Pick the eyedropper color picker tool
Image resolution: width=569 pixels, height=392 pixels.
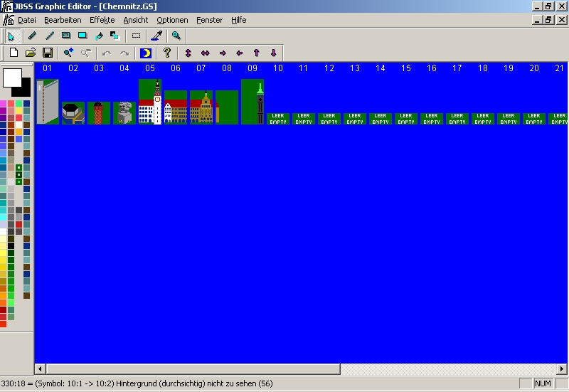[x=157, y=36]
